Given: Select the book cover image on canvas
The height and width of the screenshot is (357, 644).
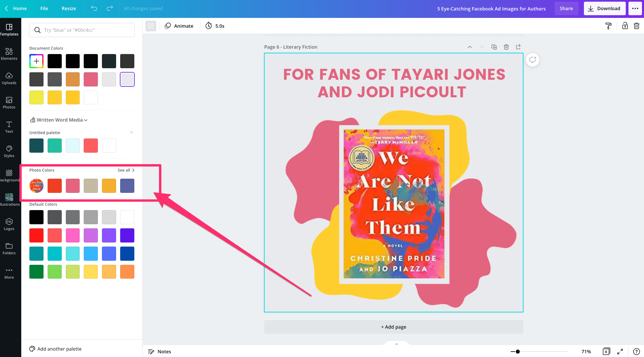Looking at the screenshot, I should tap(394, 204).
